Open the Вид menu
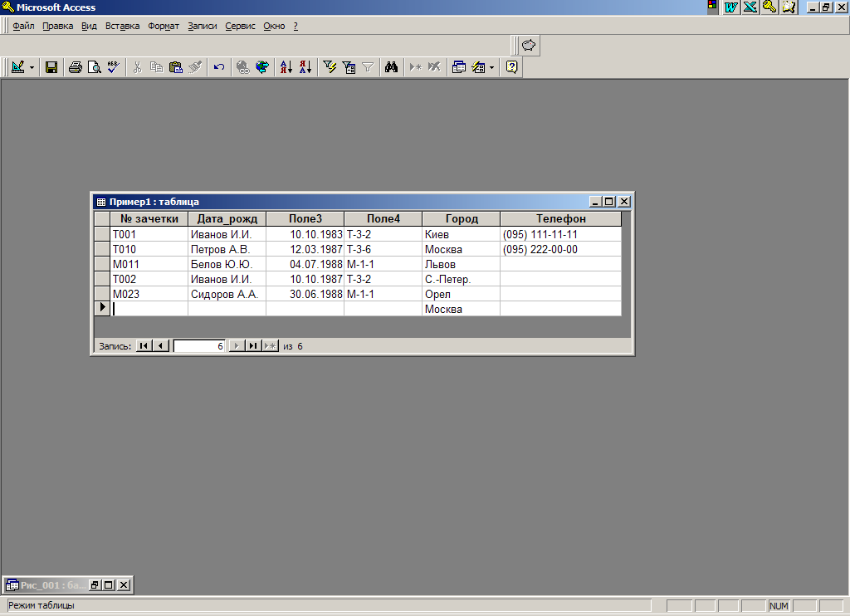This screenshot has width=850, height=616. point(89,26)
